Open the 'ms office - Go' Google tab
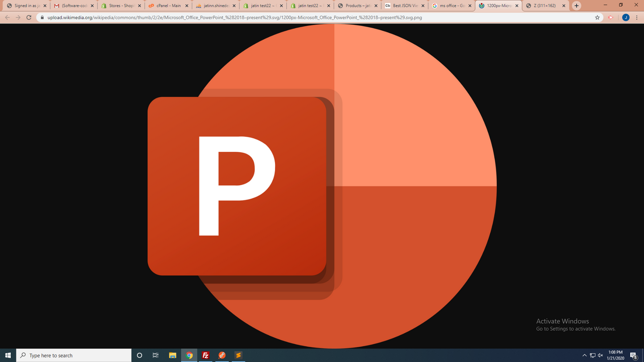This screenshot has height=362, width=644. (451, 6)
